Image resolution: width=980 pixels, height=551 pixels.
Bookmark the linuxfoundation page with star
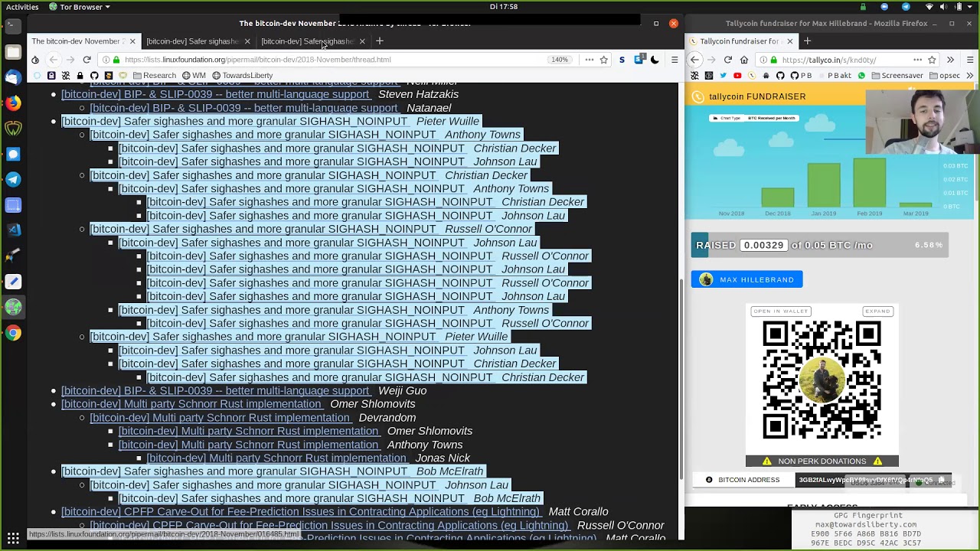pyautogui.click(x=604, y=60)
